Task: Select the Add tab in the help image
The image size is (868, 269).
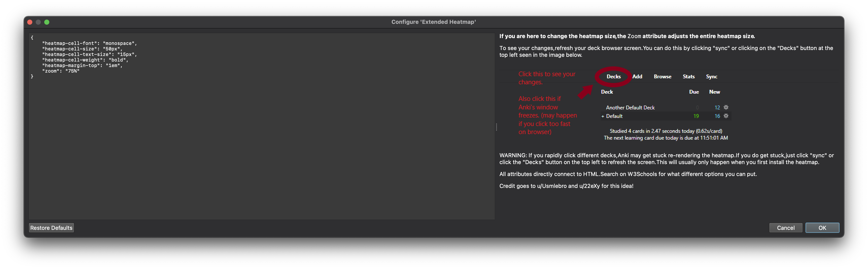Action: click(637, 77)
